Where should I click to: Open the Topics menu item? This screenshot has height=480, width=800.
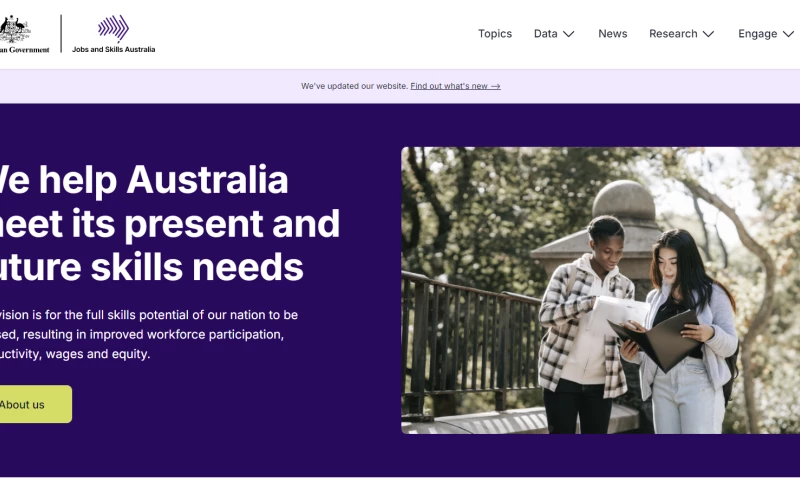[x=495, y=34]
